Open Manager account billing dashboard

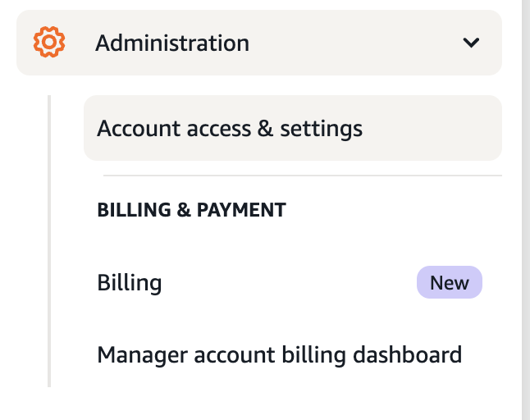click(279, 355)
